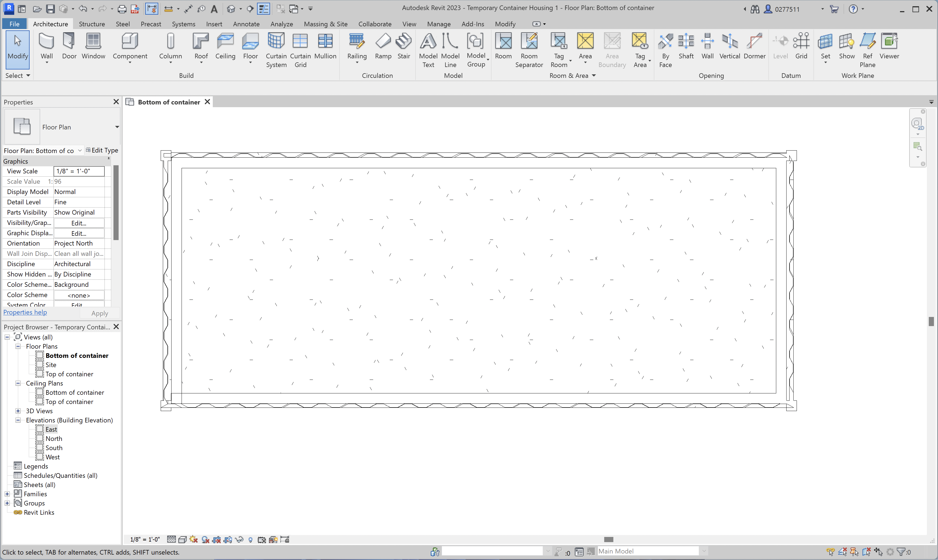Image resolution: width=938 pixels, height=560 pixels.
Task: Click Visibility/Graphics Edit button
Action: pos(79,223)
